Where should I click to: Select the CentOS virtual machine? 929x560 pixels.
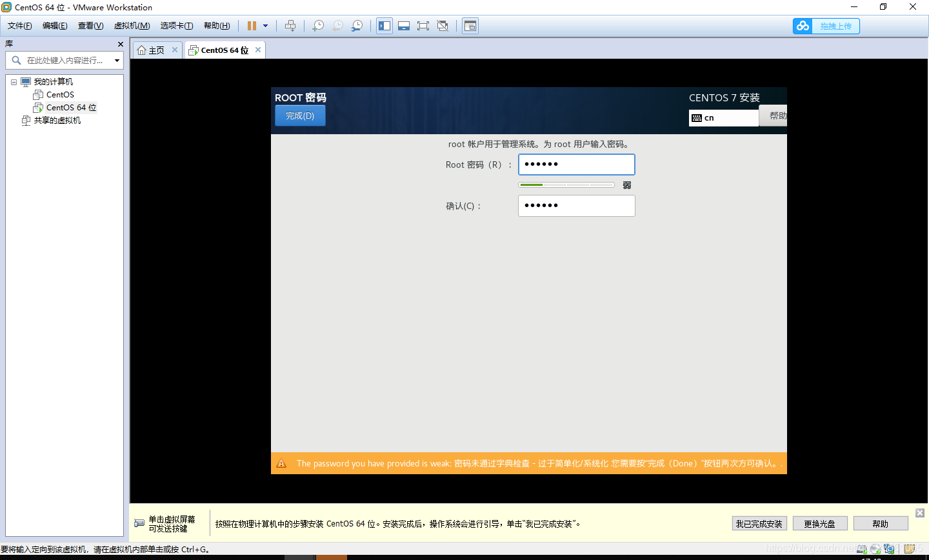pyautogui.click(x=60, y=95)
